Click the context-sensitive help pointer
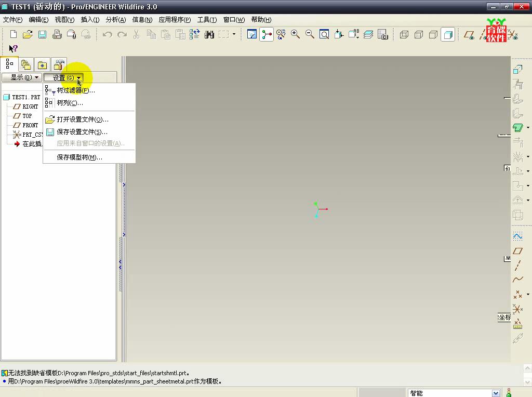This screenshot has height=397, width=532. click(13, 48)
